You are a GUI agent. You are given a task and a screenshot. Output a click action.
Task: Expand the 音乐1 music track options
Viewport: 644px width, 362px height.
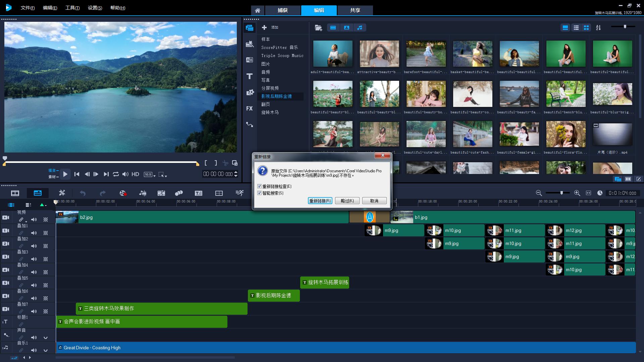pos(46,350)
